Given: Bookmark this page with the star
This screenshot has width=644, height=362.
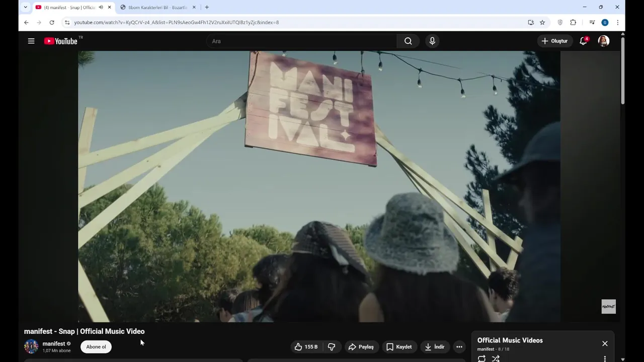Looking at the screenshot, I should (542, 22).
